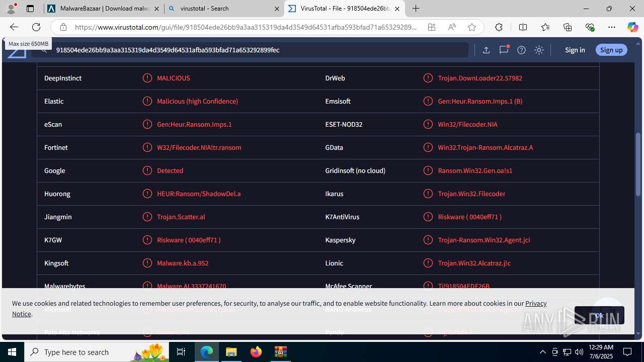644x362 pixels.
Task: Click the GData detection alert icon
Action: [428, 147]
